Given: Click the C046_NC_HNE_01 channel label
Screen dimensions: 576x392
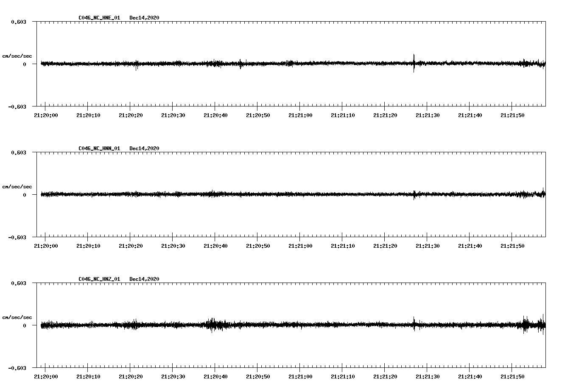Looking at the screenshot, I should pyautogui.click(x=99, y=18).
